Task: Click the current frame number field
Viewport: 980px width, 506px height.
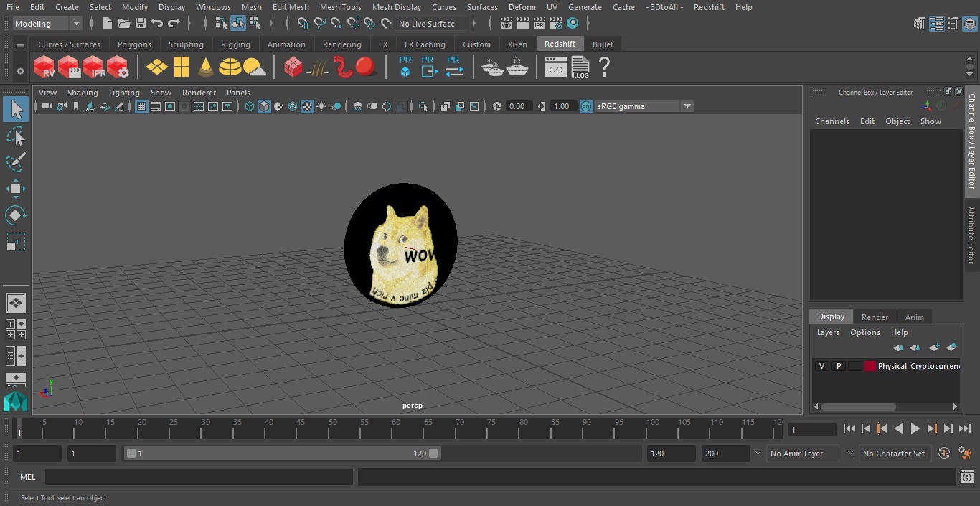Action: (x=811, y=429)
